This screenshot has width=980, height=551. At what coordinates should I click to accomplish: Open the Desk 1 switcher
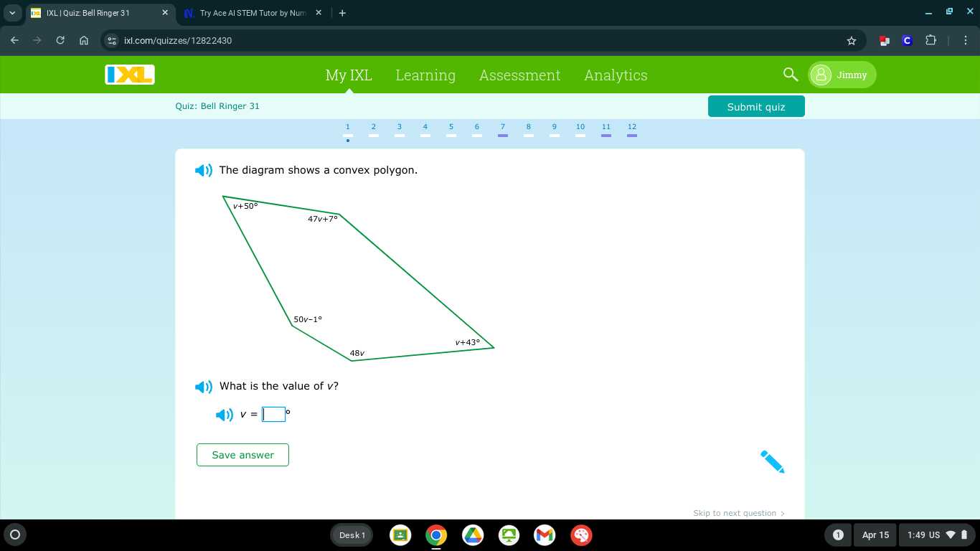click(x=352, y=534)
